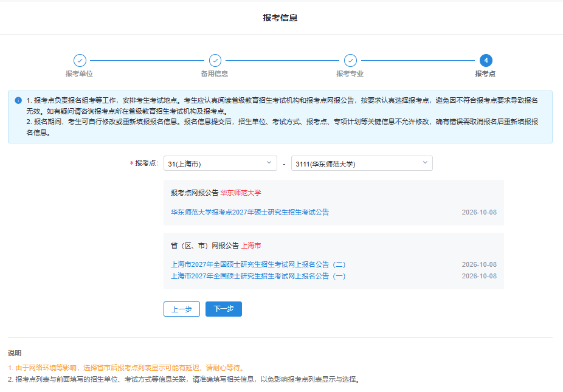
Task: Click the 省（区、市）网报公告 heading
Action: click(205, 246)
